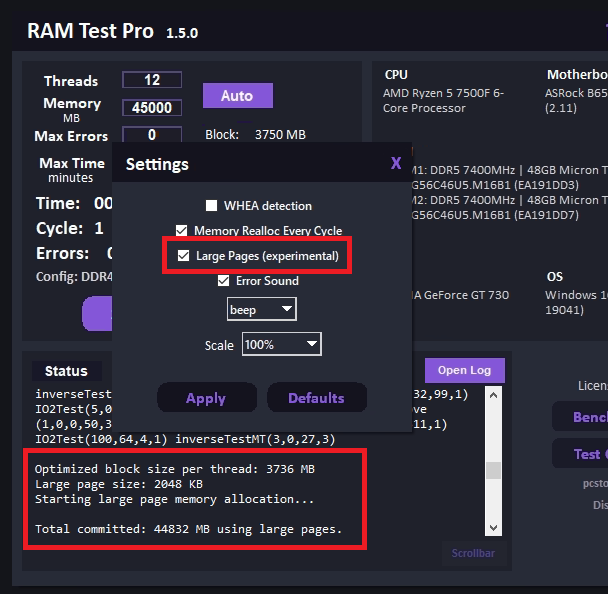Click the Apply button
The height and width of the screenshot is (594, 608).
pos(207,398)
